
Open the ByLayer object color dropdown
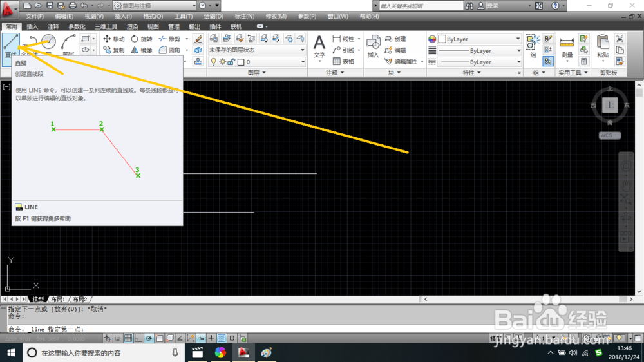coord(480,39)
